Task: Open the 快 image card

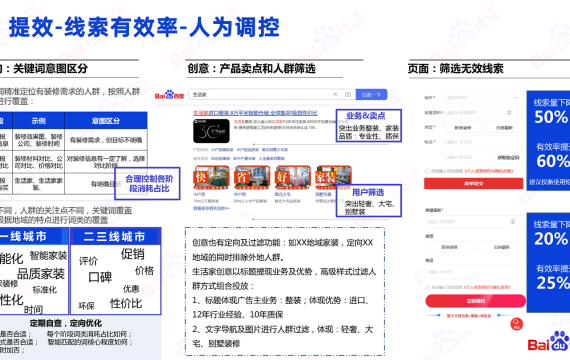Action: coord(211,177)
